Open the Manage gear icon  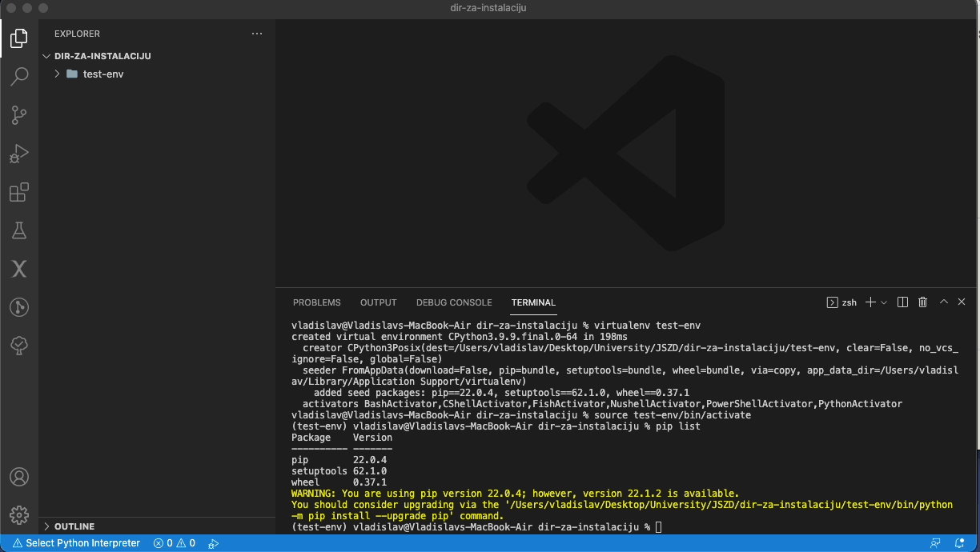click(19, 515)
